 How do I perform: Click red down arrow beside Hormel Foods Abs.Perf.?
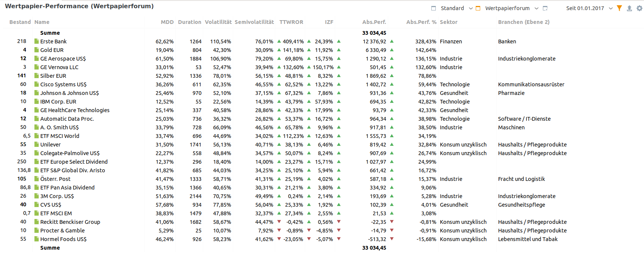[392, 239]
